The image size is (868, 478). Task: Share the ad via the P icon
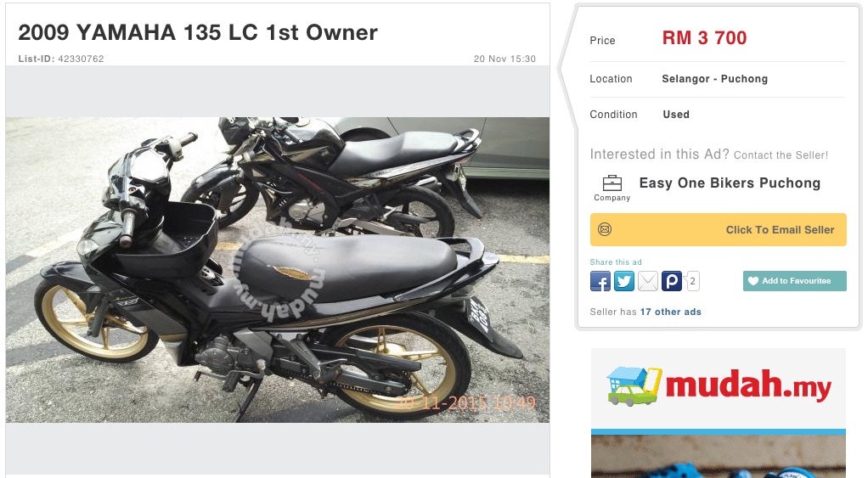point(672,281)
